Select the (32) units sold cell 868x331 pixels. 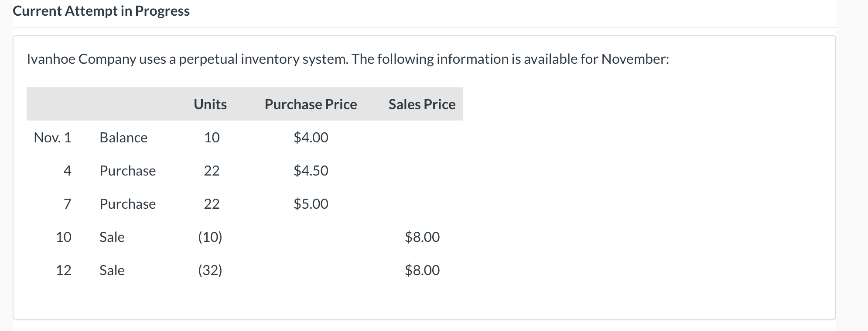pos(210,270)
